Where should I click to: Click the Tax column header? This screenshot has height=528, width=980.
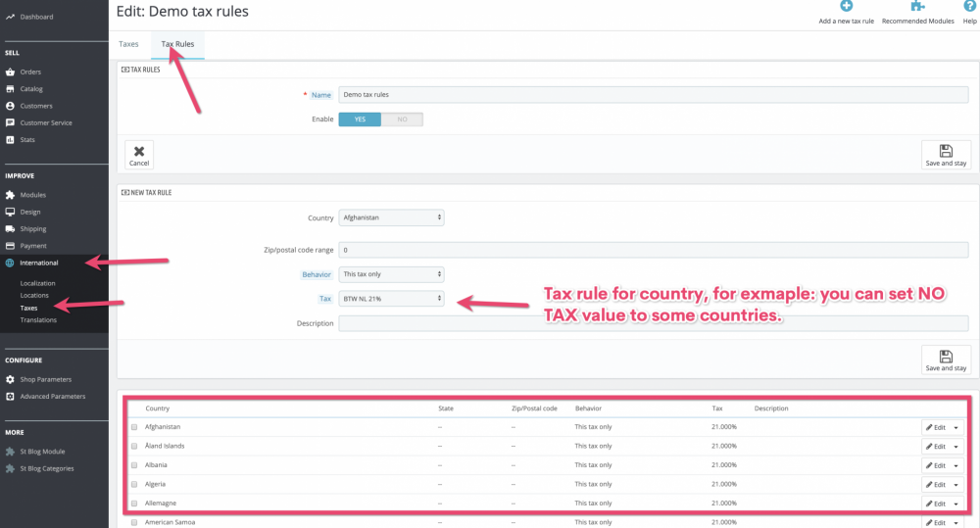point(717,408)
